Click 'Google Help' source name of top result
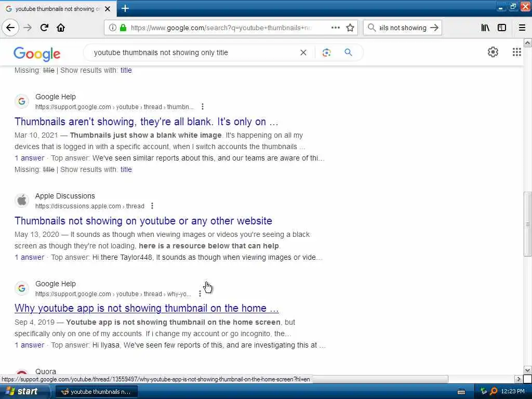 click(x=55, y=97)
